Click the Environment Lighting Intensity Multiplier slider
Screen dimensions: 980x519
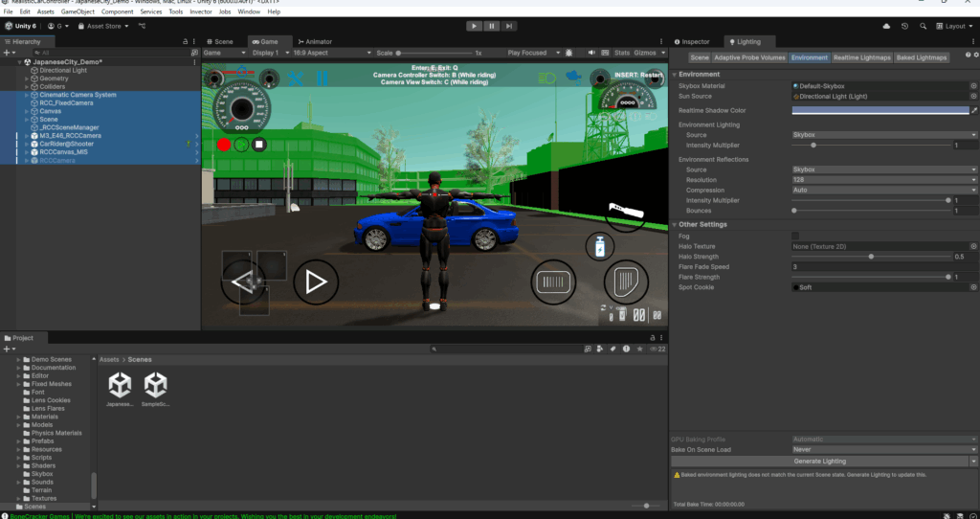click(x=870, y=145)
